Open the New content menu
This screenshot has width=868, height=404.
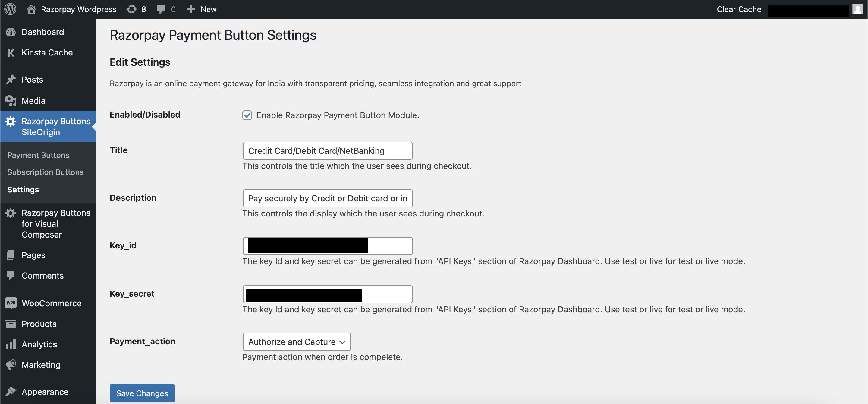pos(202,9)
